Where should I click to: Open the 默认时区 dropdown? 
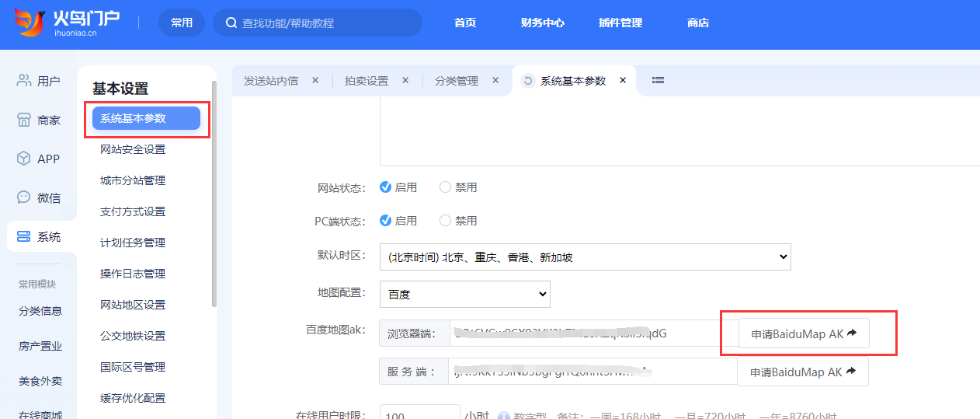pos(586,257)
